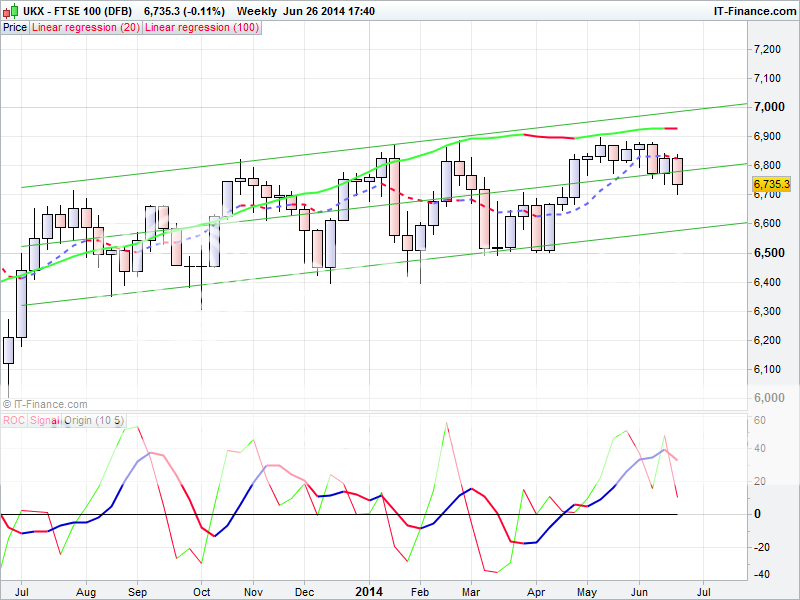Click the candlestick chart icon beside UKX

pos(11,11)
